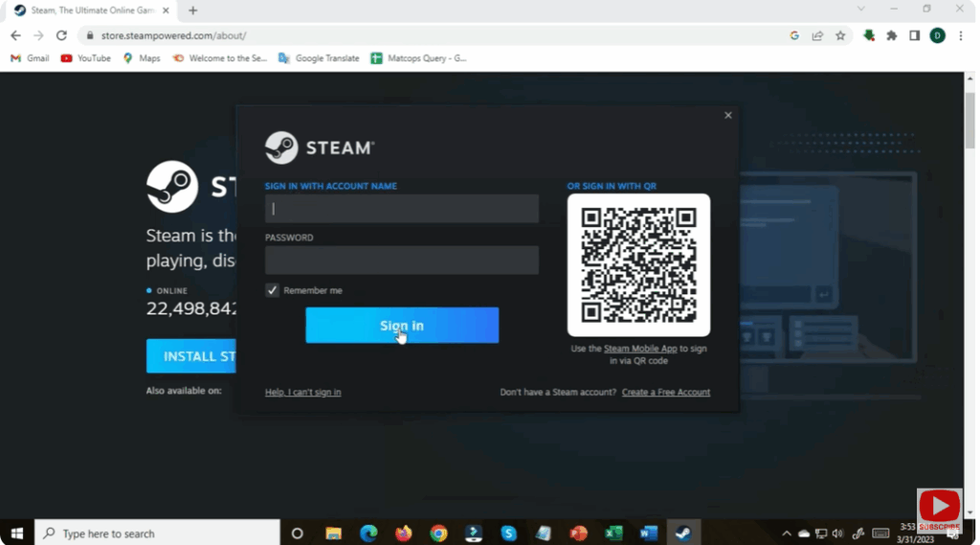Screen dimensions: 980x545
Task: Open the Matcops Query bookmark
Action: click(x=419, y=58)
